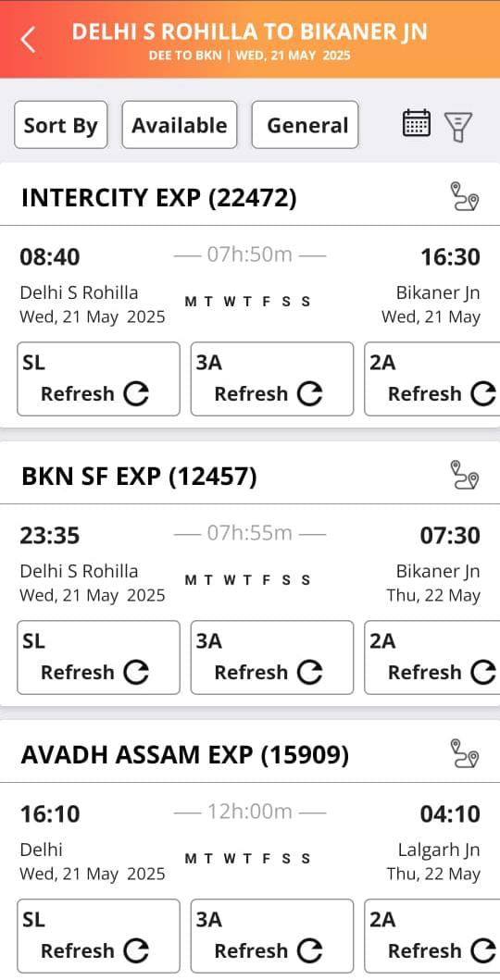Open the Sort By options

[x=60, y=125]
